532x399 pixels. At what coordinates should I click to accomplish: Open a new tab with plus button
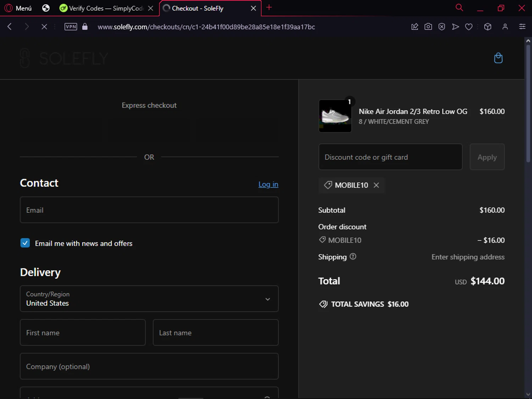click(269, 7)
